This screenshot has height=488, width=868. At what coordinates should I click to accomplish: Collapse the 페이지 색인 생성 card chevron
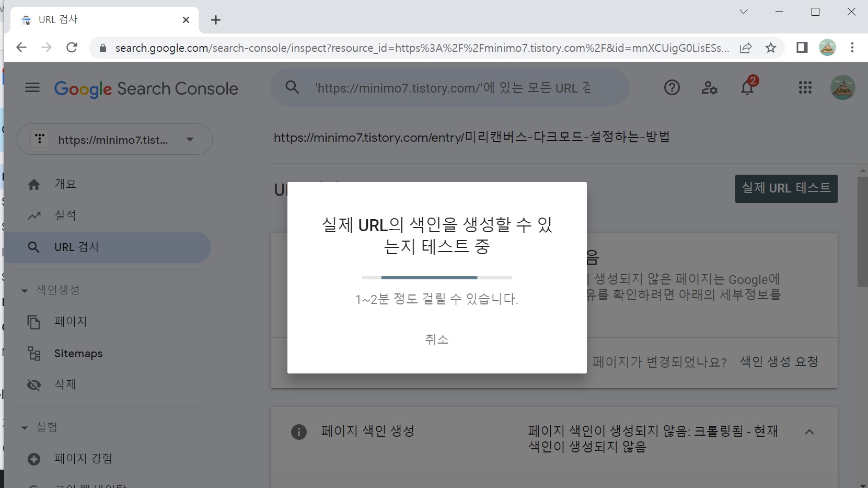809,432
